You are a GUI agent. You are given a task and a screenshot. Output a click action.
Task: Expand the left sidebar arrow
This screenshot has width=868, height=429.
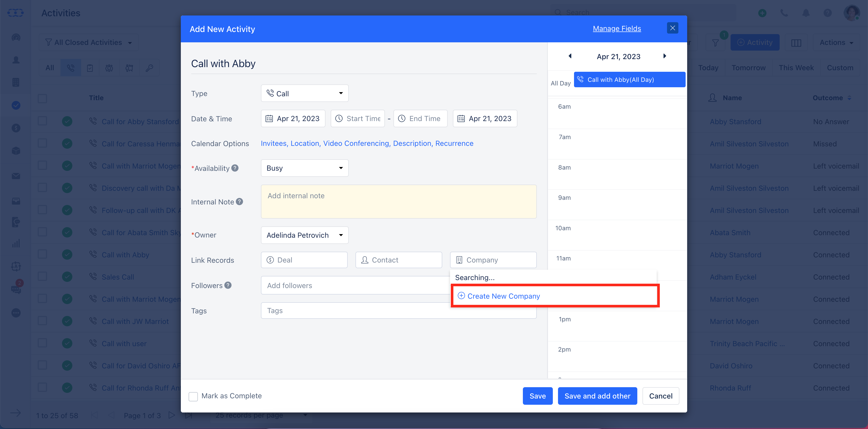point(16,413)
